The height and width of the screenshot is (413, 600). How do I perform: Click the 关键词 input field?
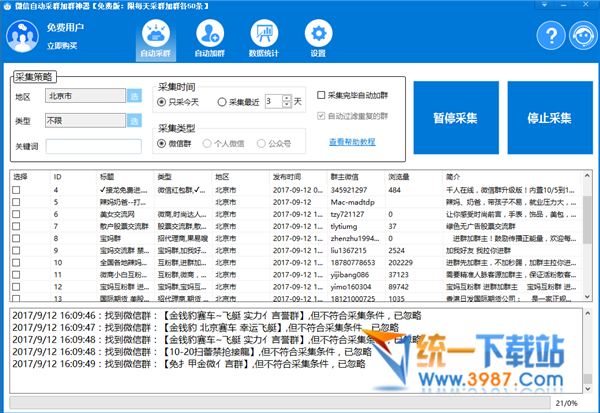click(x=94, y=146)
